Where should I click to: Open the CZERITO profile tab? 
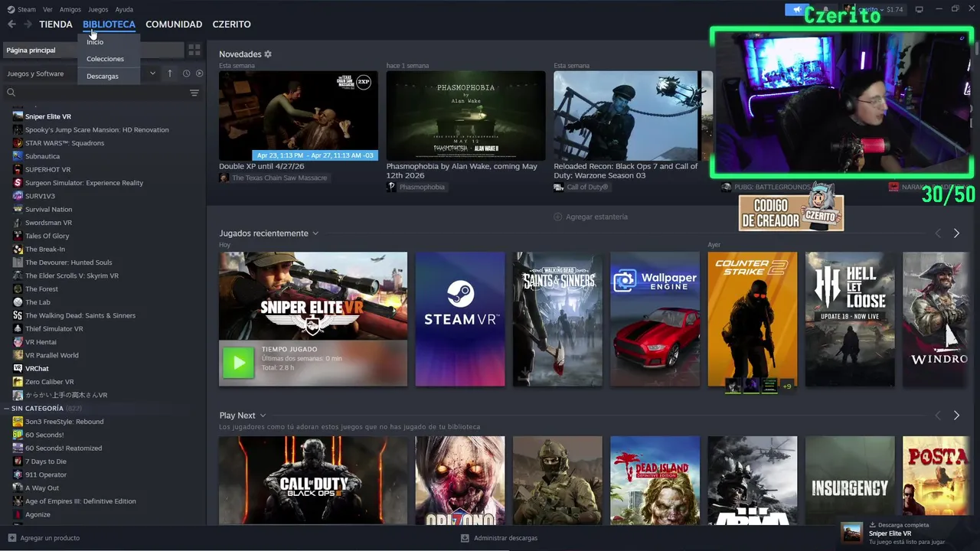pyautogui.click(x=231, y=24)
